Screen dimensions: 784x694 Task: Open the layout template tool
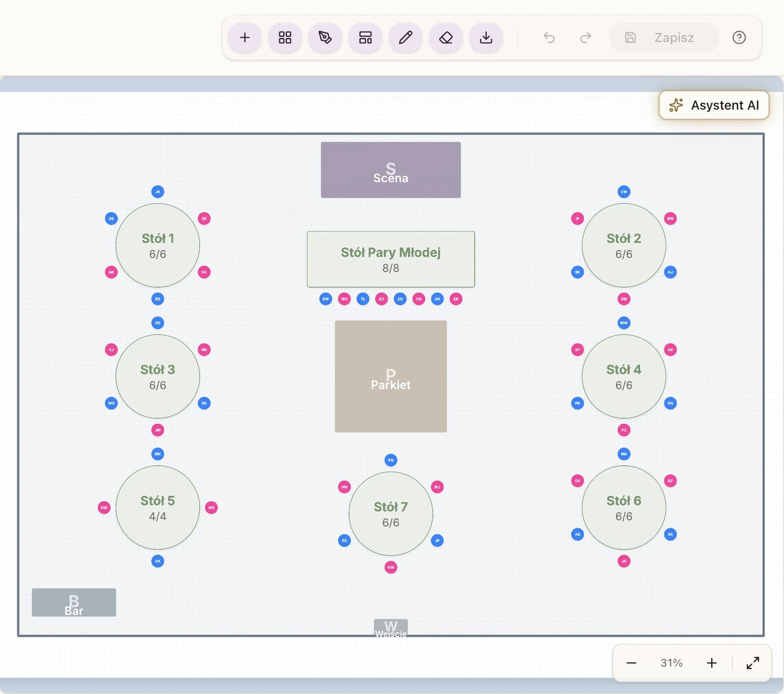pos(366,37)
